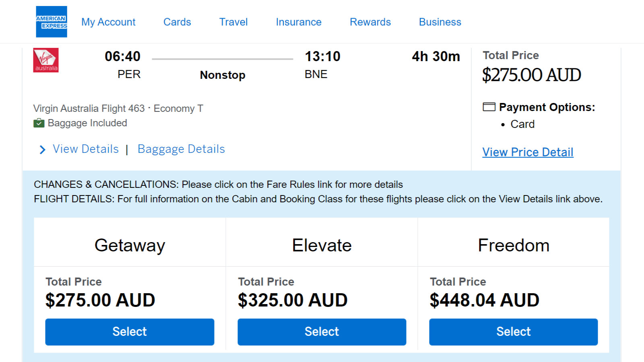Open the Business menu item

click(440, 22)
